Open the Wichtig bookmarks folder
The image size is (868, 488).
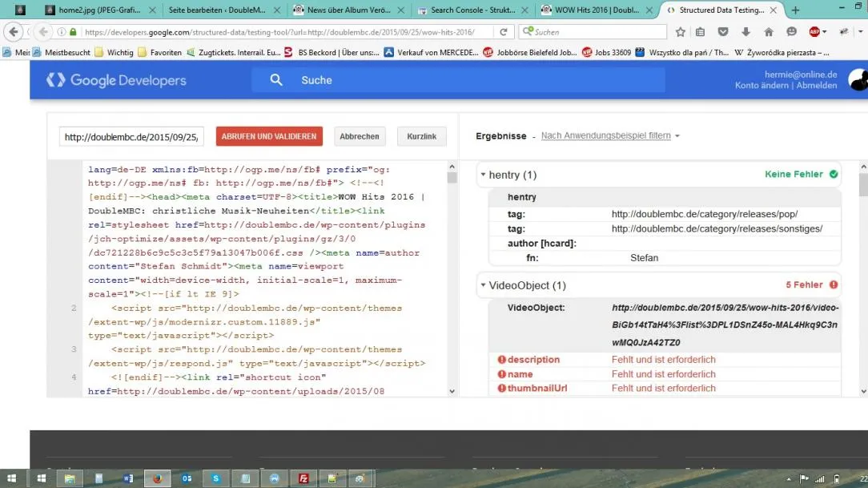(x=114, y=53)
